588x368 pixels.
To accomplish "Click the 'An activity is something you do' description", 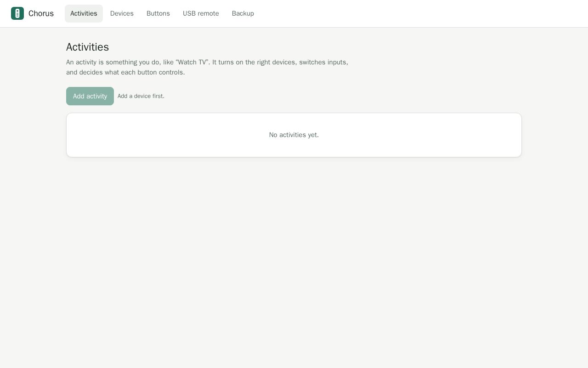I will [x=207, y=67].
